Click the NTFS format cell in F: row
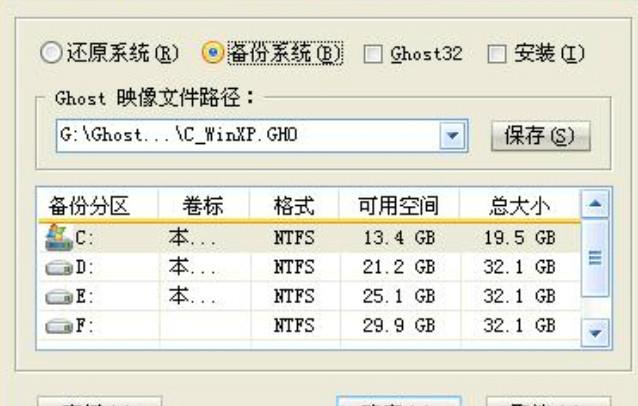638x406 pixels. pyautogui.click(x=294, y=326)
